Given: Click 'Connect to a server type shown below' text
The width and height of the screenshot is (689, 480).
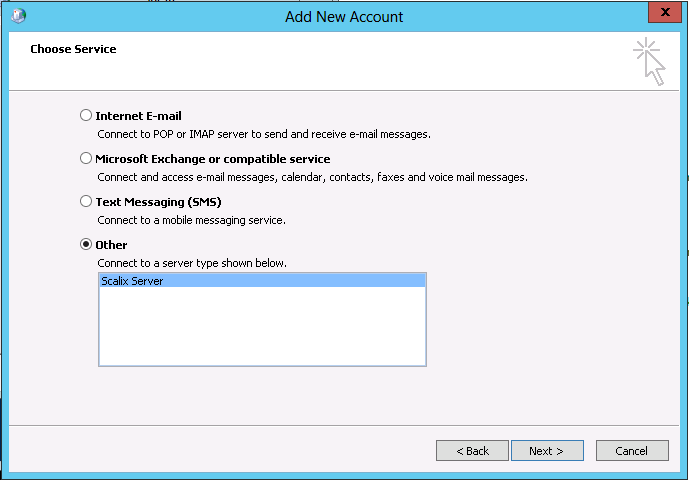Looking at the screenshot, I should (x=192, y=263).
